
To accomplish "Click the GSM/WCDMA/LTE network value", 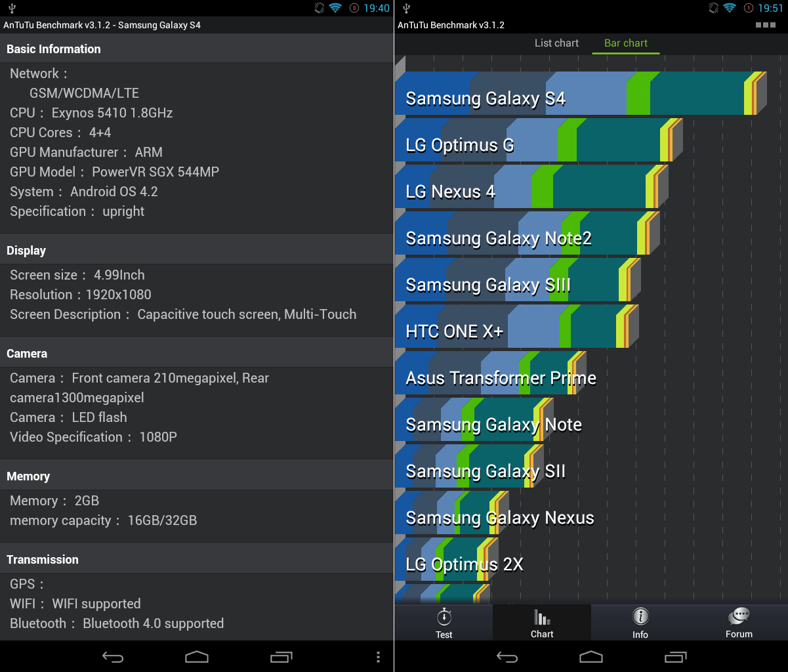I will point(84,93).
